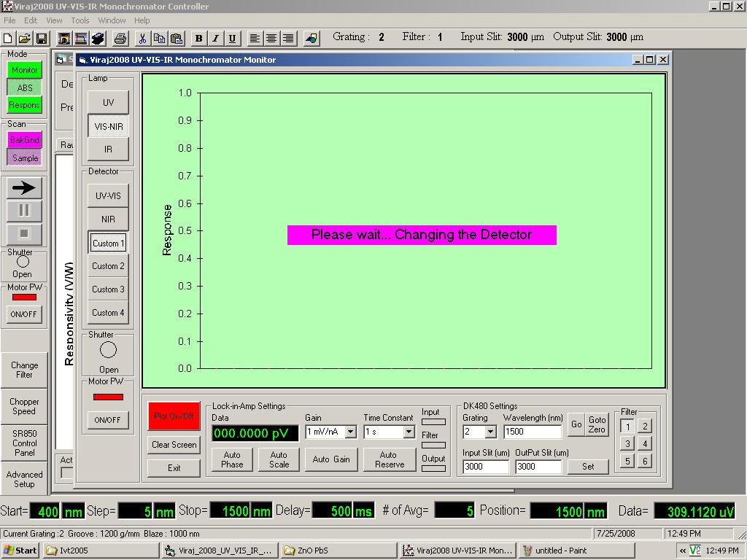Select Filter 3 button
Screen dimensions: 747x560
pos(627,444)
